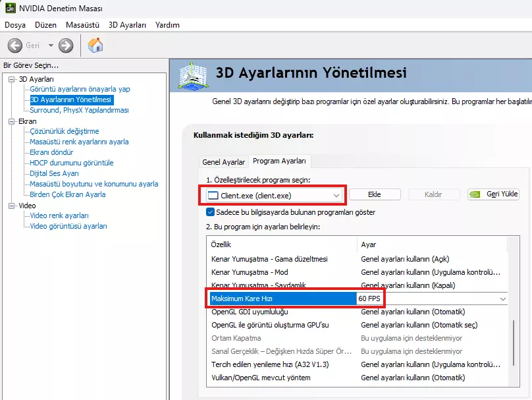Select Sanal Gerçeklik – Değişken Hızda row
The height and width of the screenshot is (400, 532).
coord(358,351)
